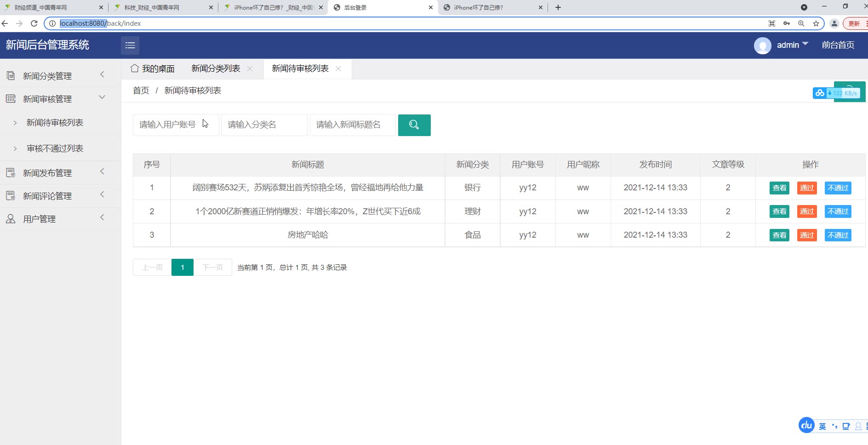The image size is (868, 445).
Task: View the 1个2000亿新赛道 news item
Action: (779, 211)
